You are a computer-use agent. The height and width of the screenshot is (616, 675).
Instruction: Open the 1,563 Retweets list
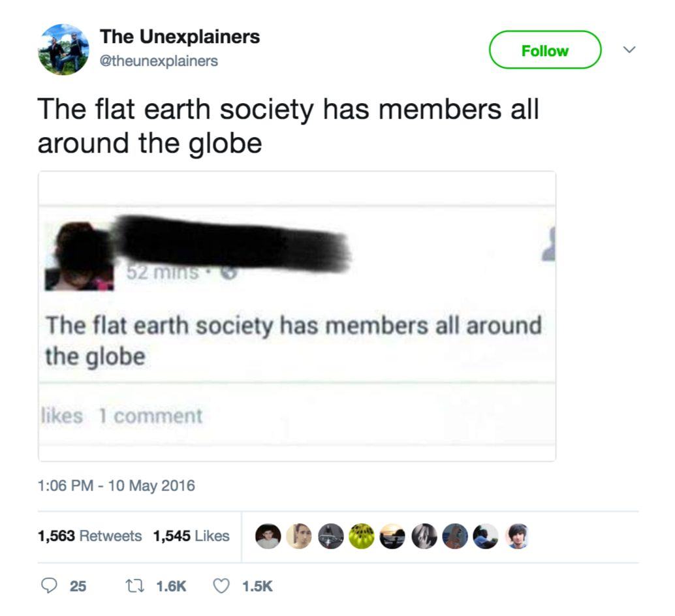pos(89,536)
